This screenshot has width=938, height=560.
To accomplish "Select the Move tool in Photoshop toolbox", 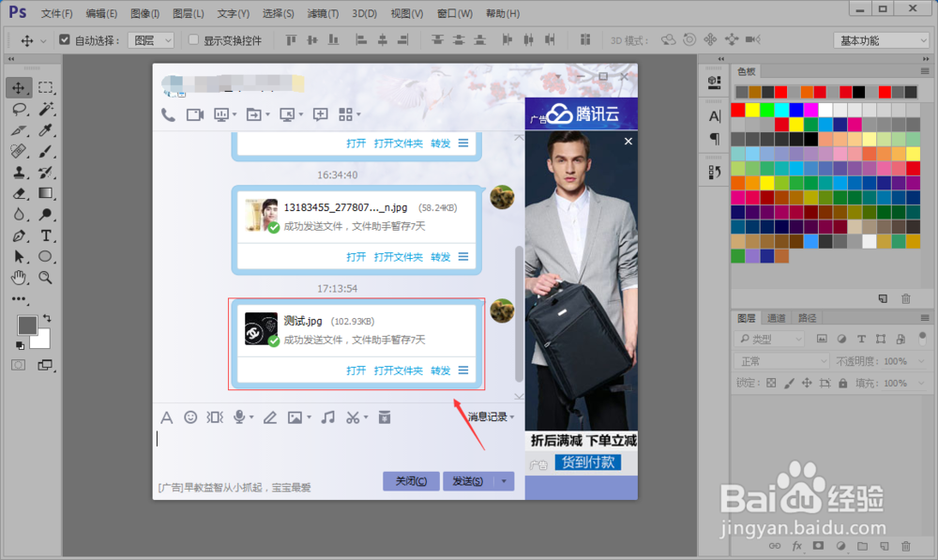I will [x=19, y=88].
